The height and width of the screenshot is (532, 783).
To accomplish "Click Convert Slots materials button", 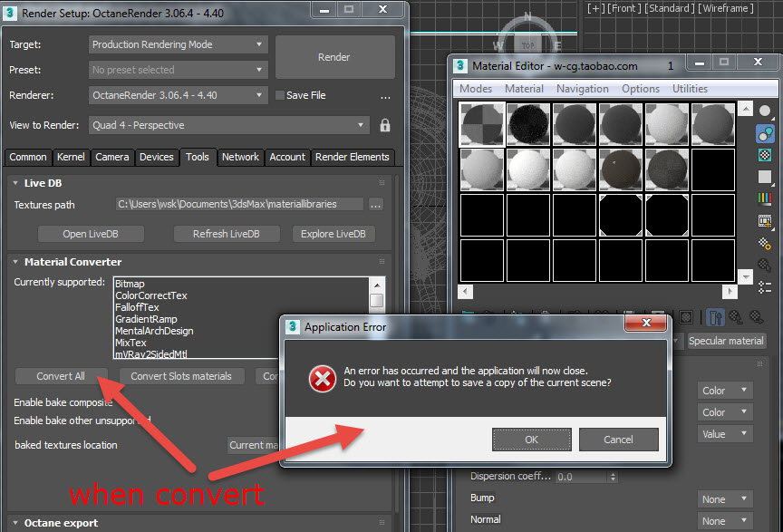I will pos(181,376).
